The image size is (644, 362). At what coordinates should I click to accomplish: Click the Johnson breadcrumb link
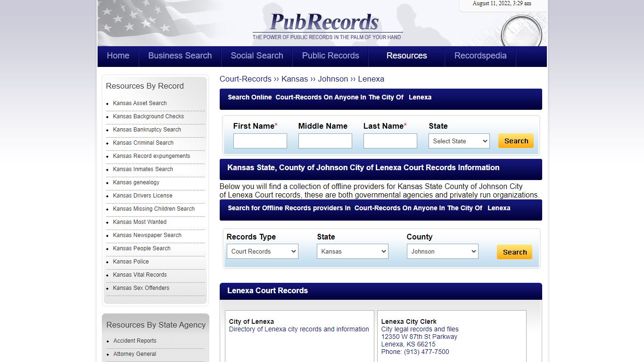pos(333,79)
